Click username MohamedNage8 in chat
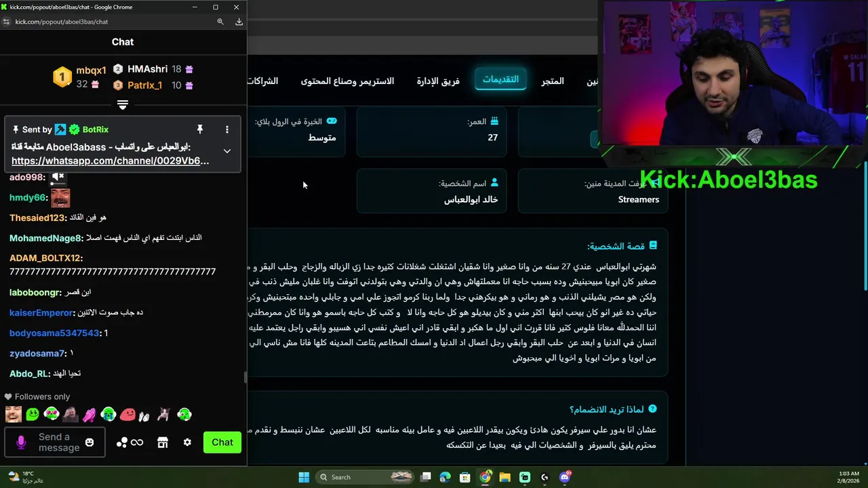 (45, 238)
